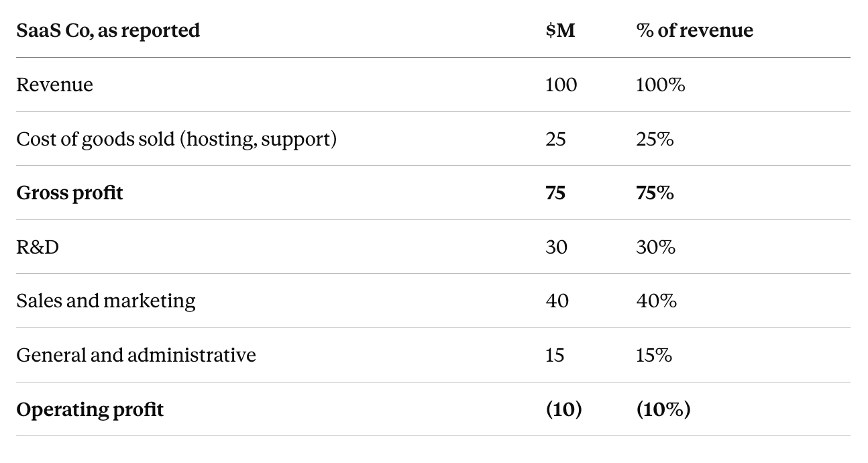Select 'General and administrative' row label

(x=136, y=355)
